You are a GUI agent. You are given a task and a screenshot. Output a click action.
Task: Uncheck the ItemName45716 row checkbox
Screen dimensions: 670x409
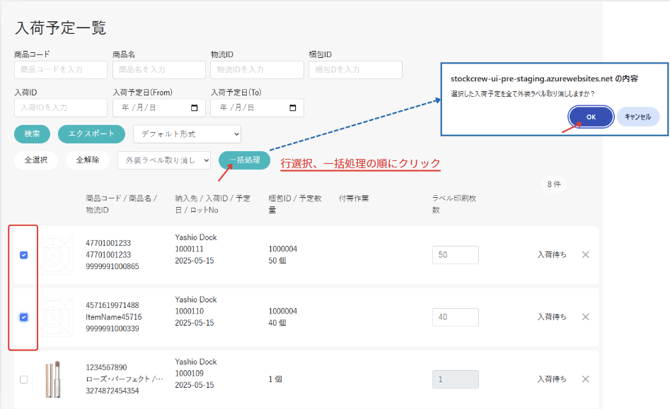point(24,317)
